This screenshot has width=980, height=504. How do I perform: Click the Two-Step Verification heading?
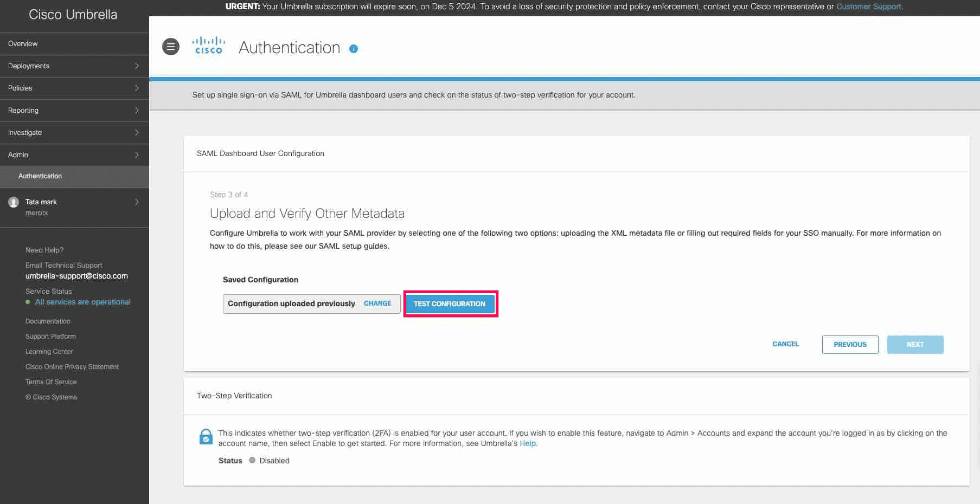(x=234, y=396)
